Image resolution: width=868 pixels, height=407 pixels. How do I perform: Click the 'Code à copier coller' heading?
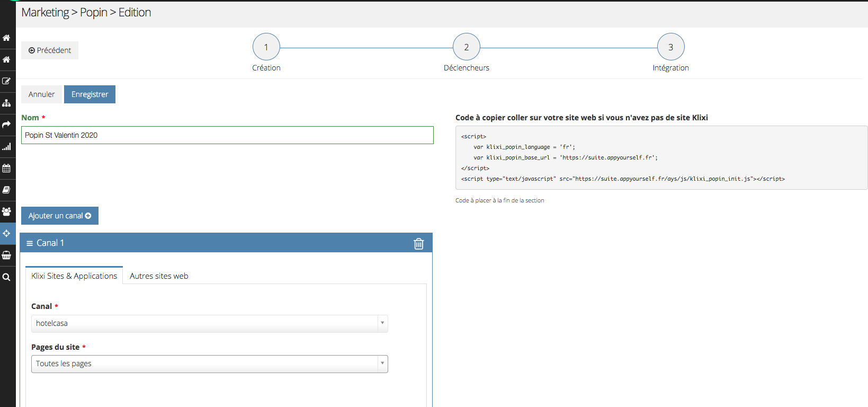[x=581, y=118]
